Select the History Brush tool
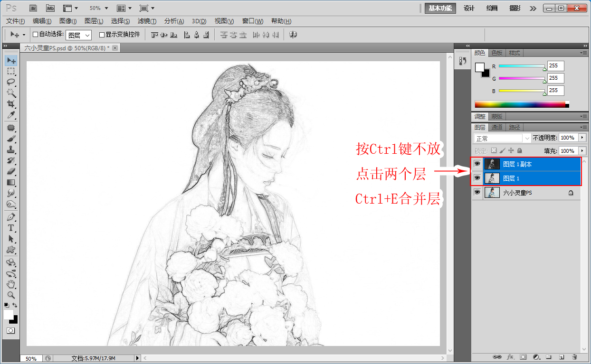 11,160
